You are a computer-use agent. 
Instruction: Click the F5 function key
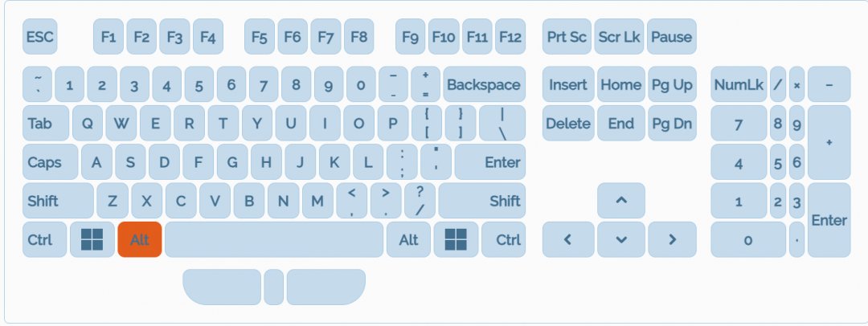tap(259, 37)
